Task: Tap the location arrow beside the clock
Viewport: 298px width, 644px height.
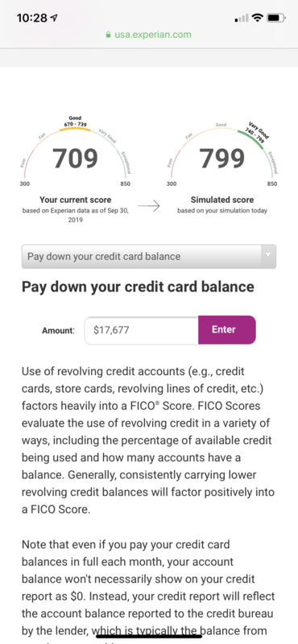Action: 52,18
